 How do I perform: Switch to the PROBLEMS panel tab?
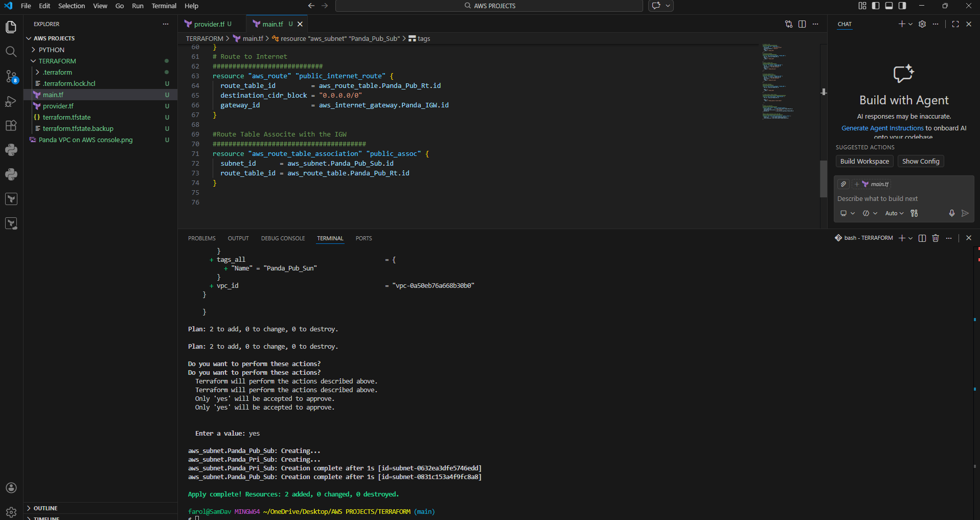pyautogui.click(x=201, y=238)
